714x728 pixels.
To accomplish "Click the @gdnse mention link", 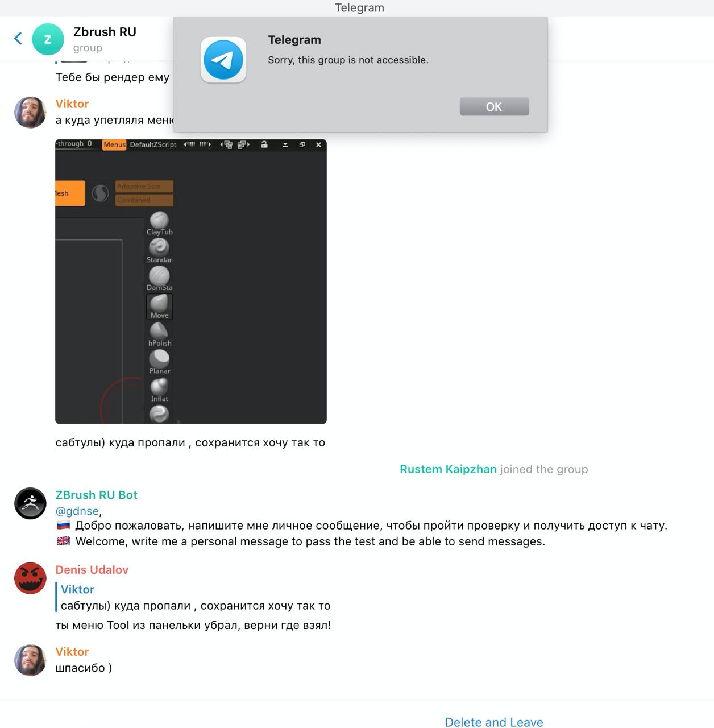I will click(x=77, y=511).
